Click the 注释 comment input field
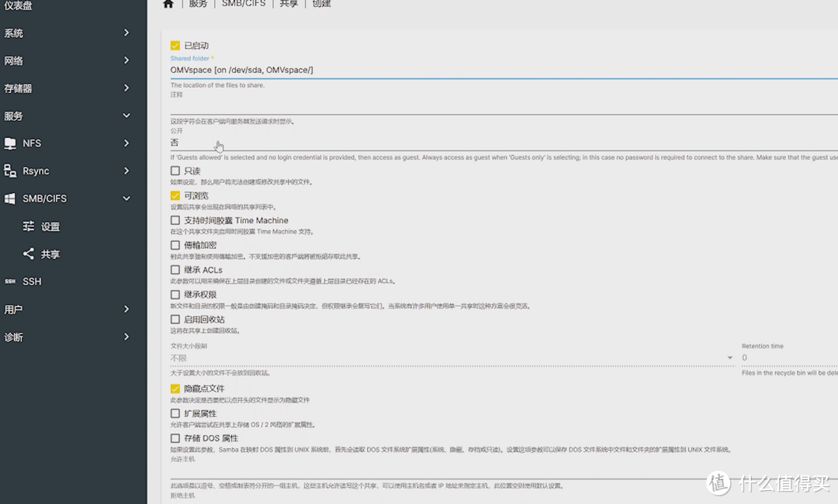 504,106
